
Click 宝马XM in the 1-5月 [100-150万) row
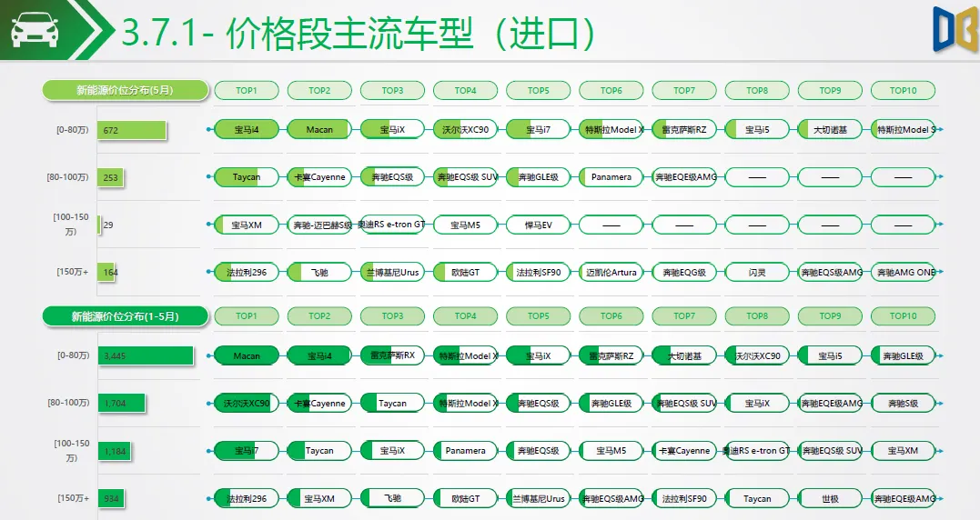pos(904,451)
